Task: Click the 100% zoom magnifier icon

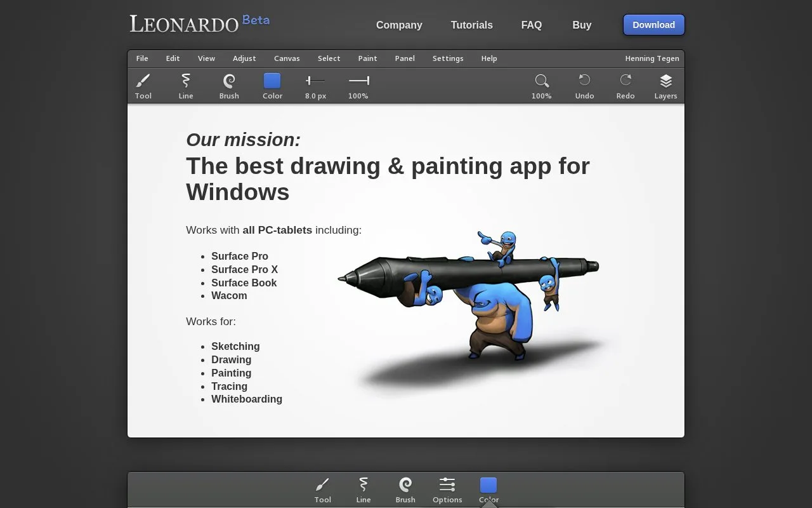Action: point(541,81)
